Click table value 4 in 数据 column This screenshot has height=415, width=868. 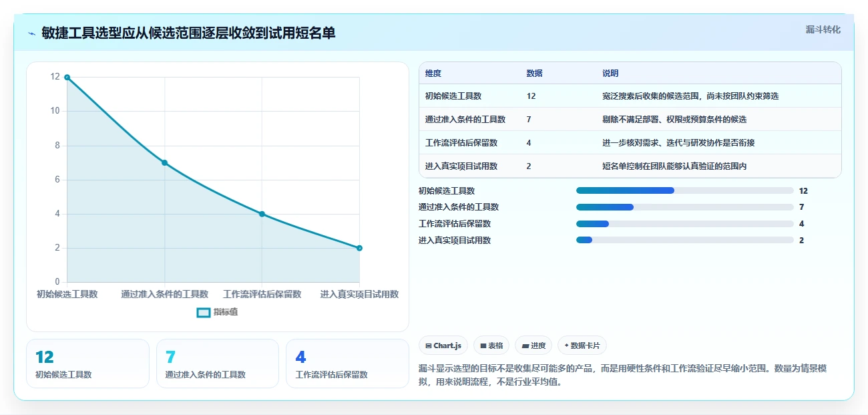click(x=529, y=143)
